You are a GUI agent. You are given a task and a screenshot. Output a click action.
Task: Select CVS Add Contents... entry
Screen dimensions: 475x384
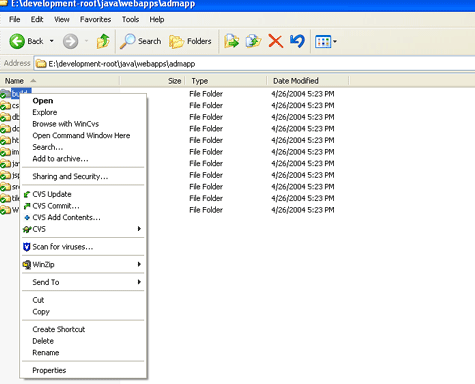(x=83, y=217)
